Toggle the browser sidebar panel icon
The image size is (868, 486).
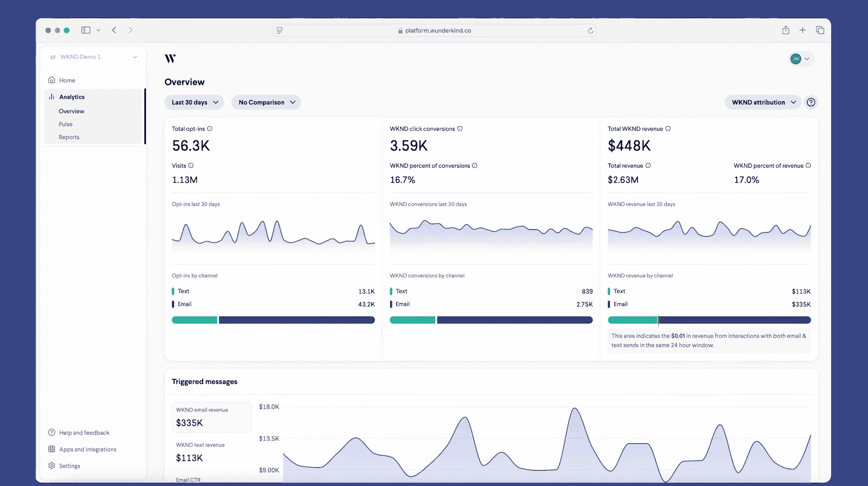(x=86, y=30)
